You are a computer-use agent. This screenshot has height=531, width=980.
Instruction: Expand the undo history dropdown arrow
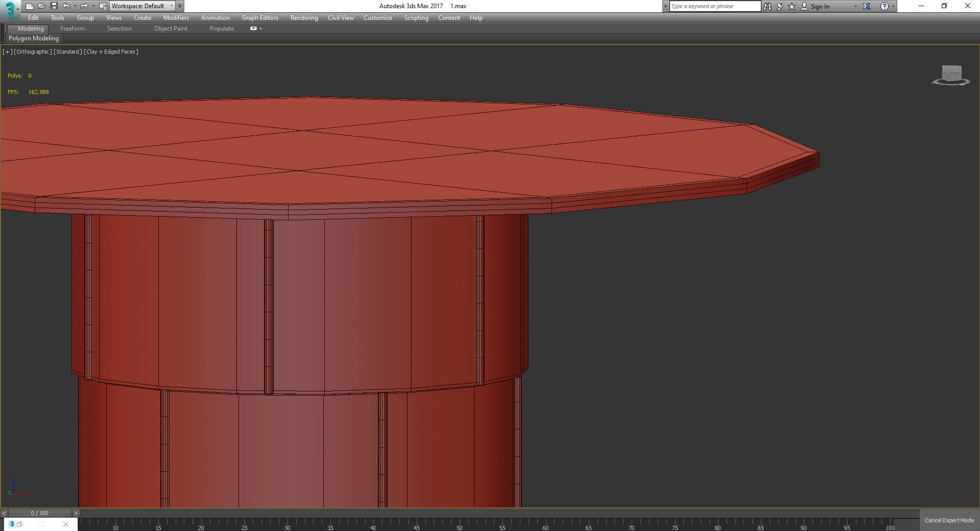pos(75,6)
